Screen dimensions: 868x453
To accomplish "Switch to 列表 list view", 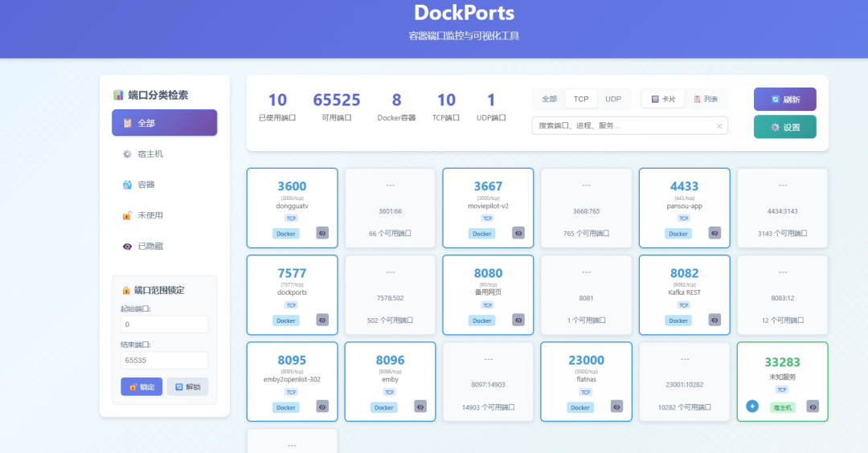I will (x=706, y=99).
